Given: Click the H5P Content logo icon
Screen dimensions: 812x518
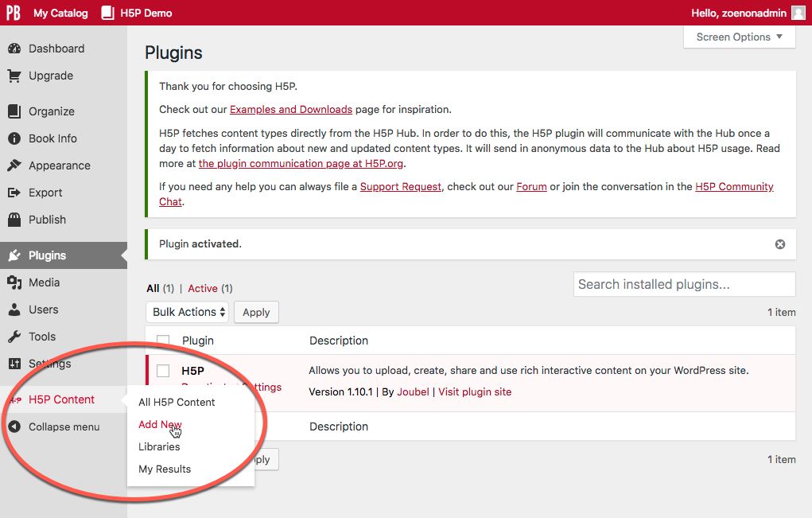Looking at the screenshot, I should pos(16,400).
